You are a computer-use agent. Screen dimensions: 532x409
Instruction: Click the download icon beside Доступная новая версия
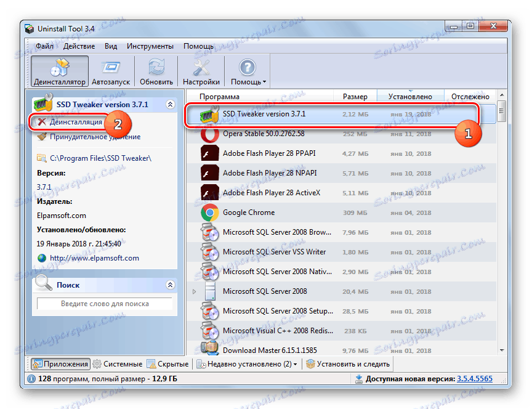358,379
